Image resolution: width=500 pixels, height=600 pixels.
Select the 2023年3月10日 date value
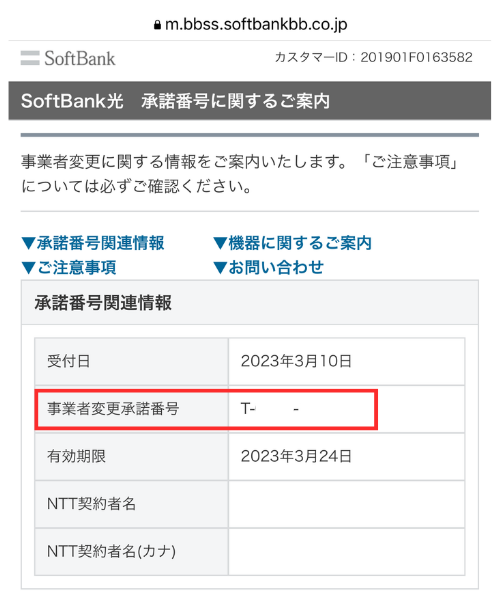(296, 361)
